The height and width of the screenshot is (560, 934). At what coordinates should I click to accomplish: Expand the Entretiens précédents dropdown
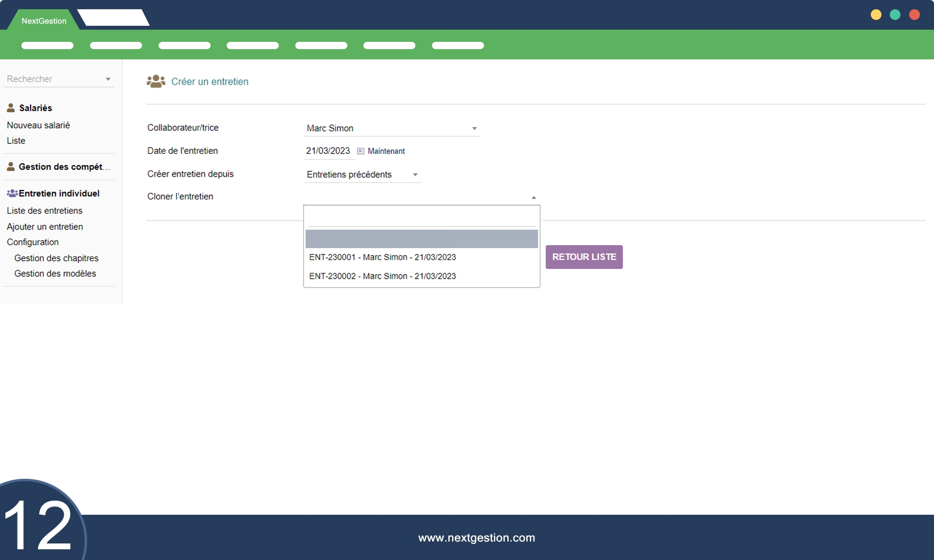pos(362,175)
